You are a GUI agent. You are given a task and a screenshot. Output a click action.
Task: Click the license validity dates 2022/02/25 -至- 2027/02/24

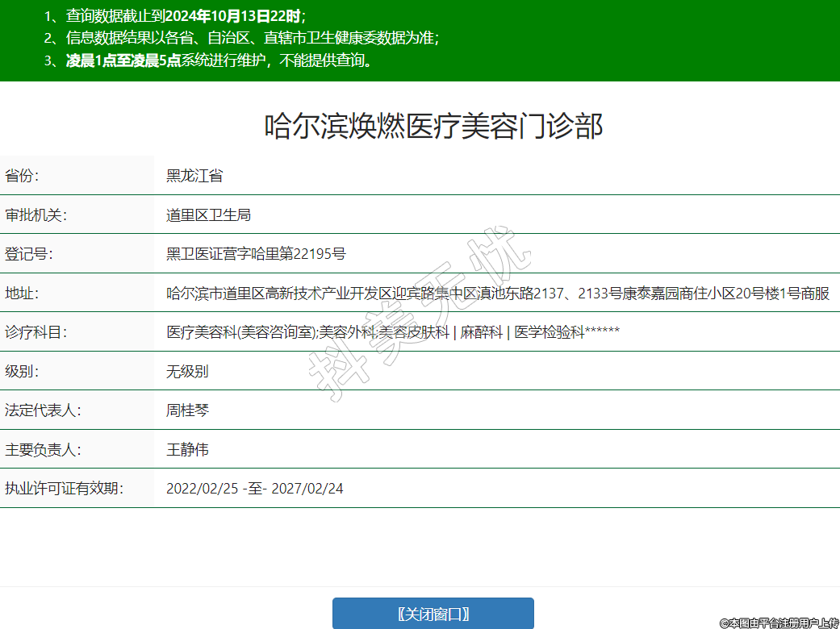pos(254,489)
